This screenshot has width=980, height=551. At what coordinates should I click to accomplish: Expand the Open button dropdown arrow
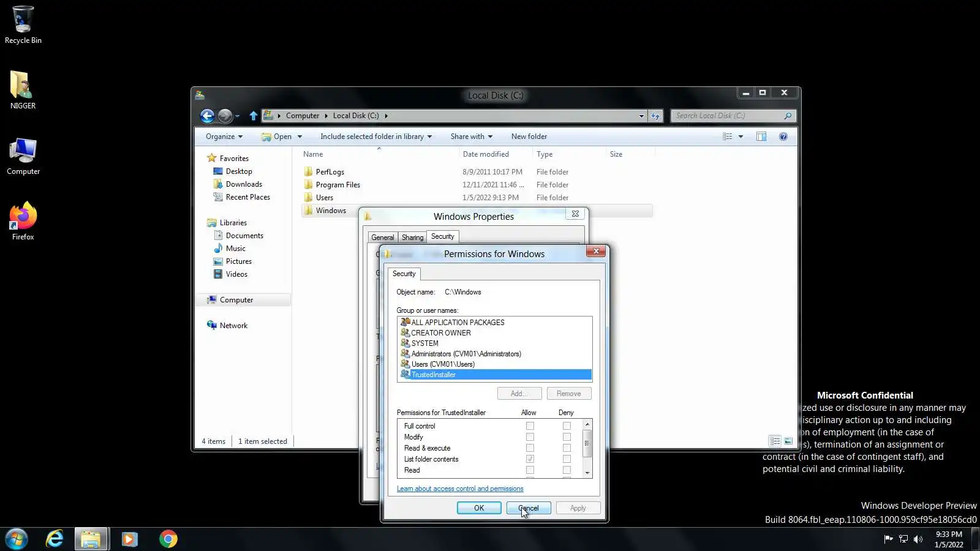tap(300, 137)
